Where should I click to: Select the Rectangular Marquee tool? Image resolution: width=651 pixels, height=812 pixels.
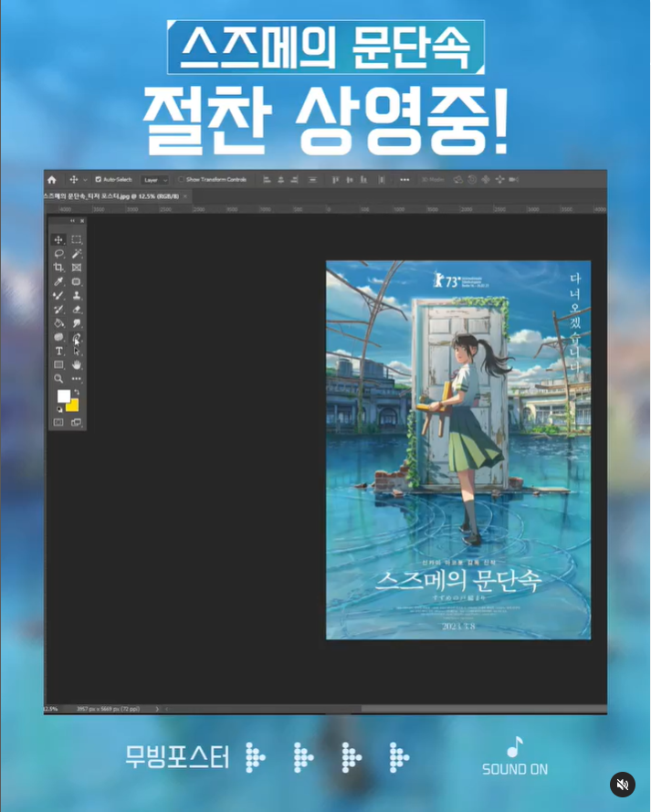77,239
